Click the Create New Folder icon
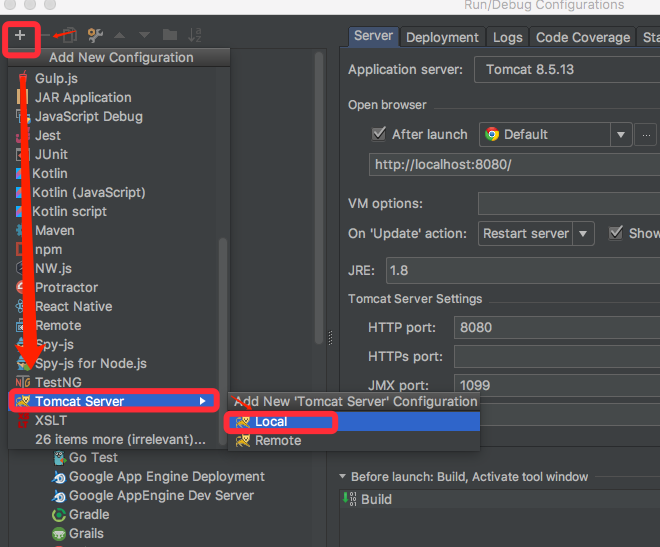The height and width of the screenshot is (547, 660). [170, 35]
